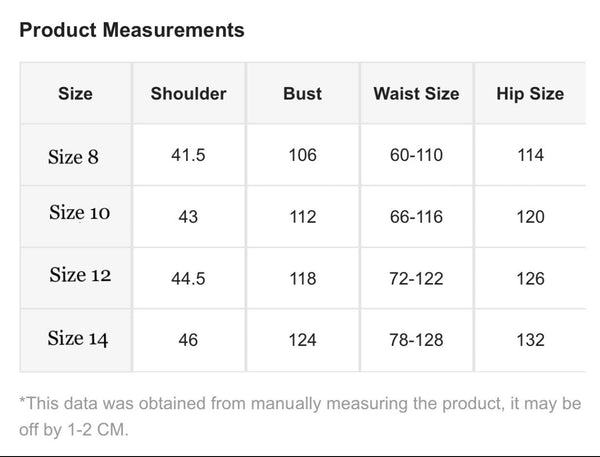Click the Hip Size column header
Screen dimensions: 600x457
coord(530,94)
